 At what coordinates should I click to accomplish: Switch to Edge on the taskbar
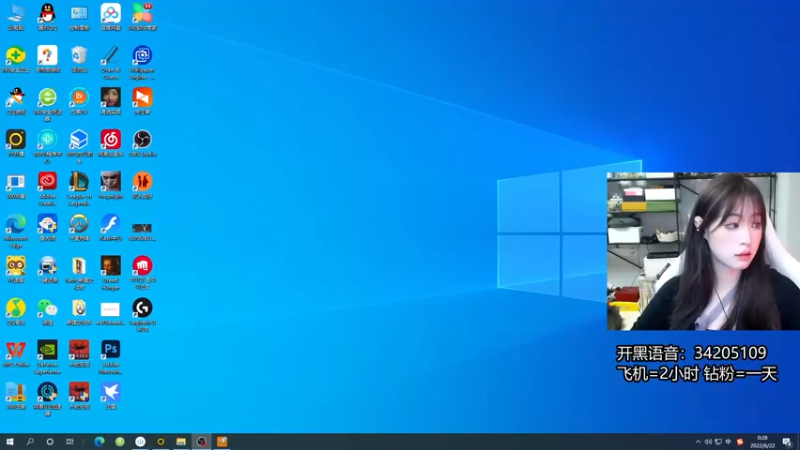coord(99,441)
